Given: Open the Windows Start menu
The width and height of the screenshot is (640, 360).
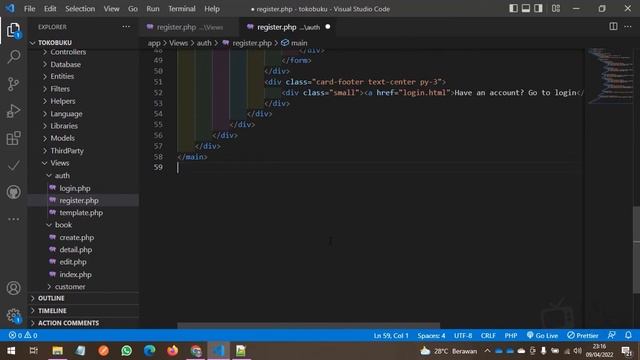Looking at the screenshot, I should [x=11, y=351].
